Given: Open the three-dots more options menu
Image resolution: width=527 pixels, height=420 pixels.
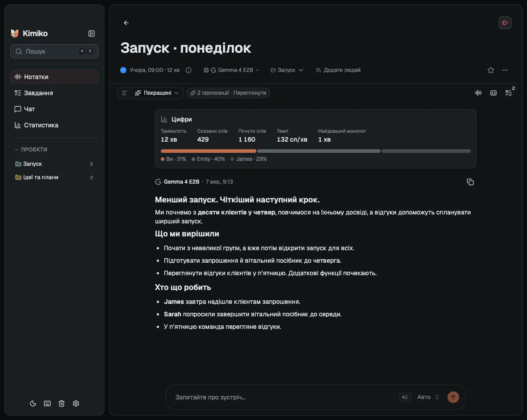Looking at the screenshot, I should point(505,70).
